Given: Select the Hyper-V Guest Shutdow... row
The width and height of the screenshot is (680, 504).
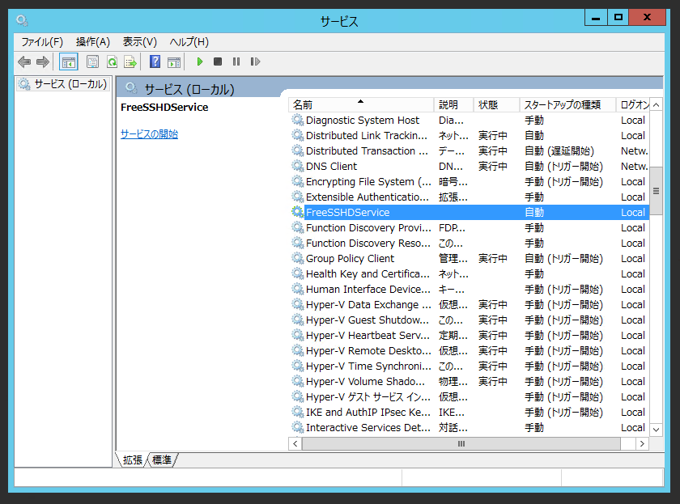Looking at the screenshot, I should (x=469, y=320).
